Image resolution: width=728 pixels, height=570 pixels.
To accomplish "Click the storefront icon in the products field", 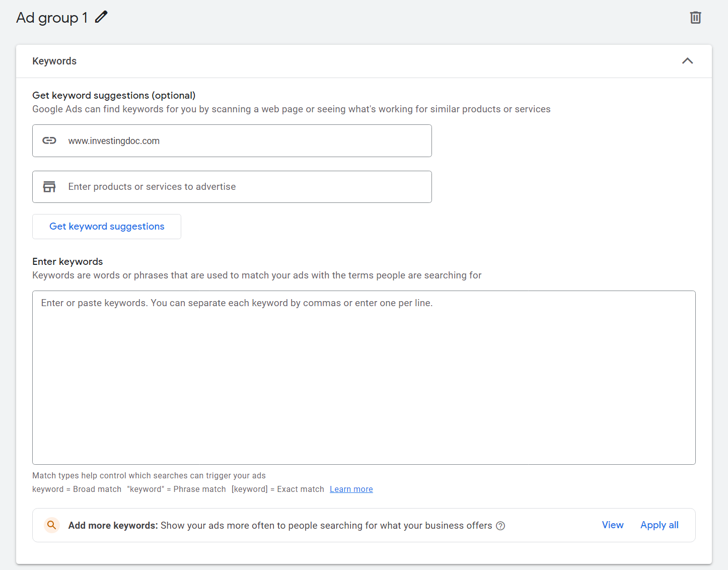I will click(49, 187).
